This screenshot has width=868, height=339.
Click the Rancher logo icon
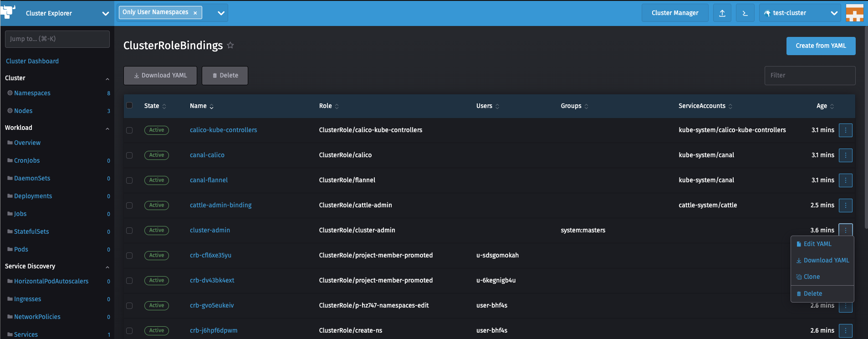tap(9, 11)
